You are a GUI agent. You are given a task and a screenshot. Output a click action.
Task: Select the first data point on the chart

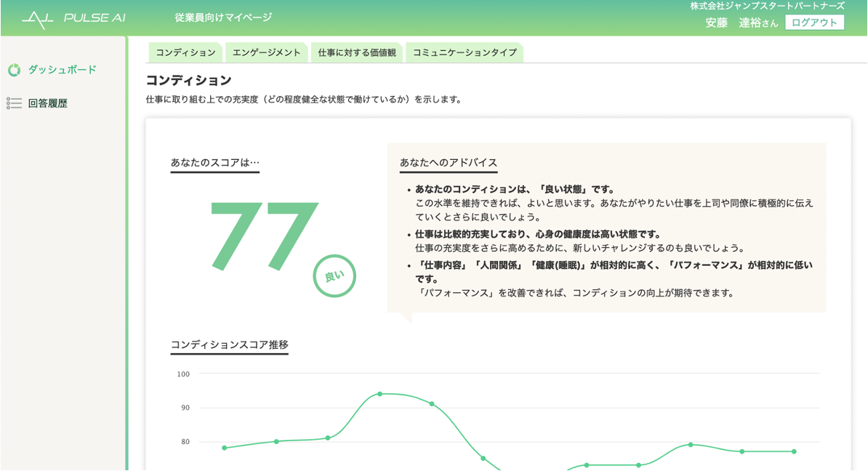coord(224,448)
